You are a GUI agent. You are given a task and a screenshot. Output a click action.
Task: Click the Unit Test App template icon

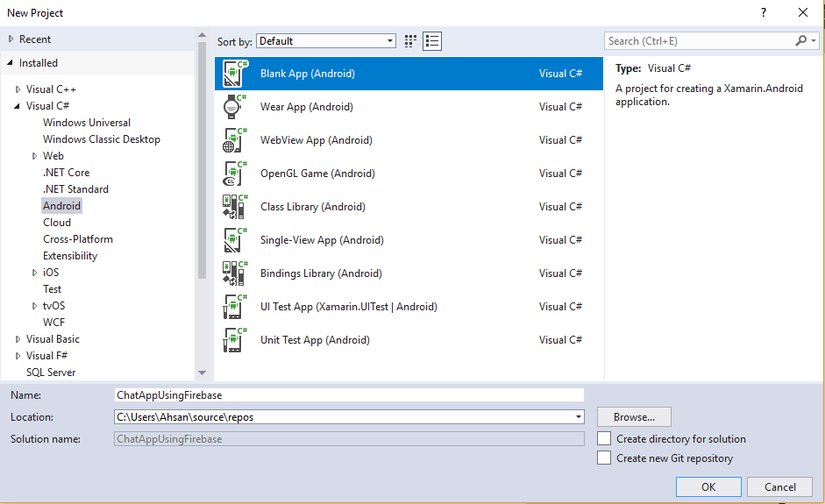[x=235, y=340]
